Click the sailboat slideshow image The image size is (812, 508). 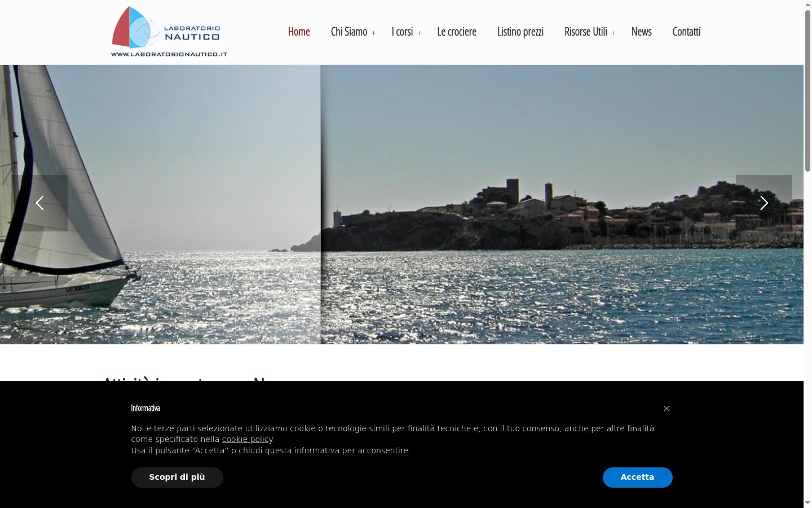tap(401, 204)
